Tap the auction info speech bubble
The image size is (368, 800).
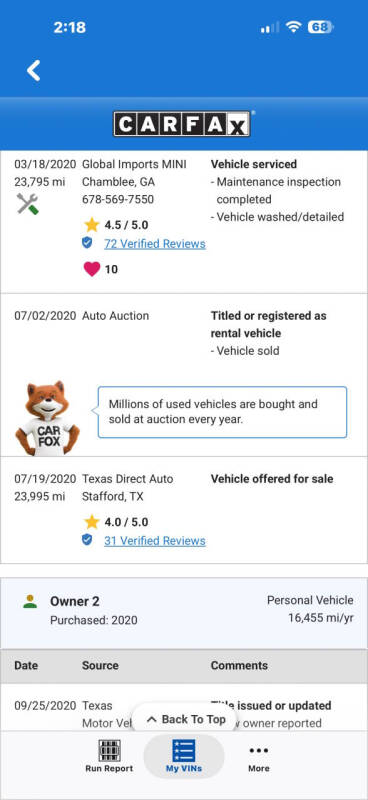[x=222, y=412]
